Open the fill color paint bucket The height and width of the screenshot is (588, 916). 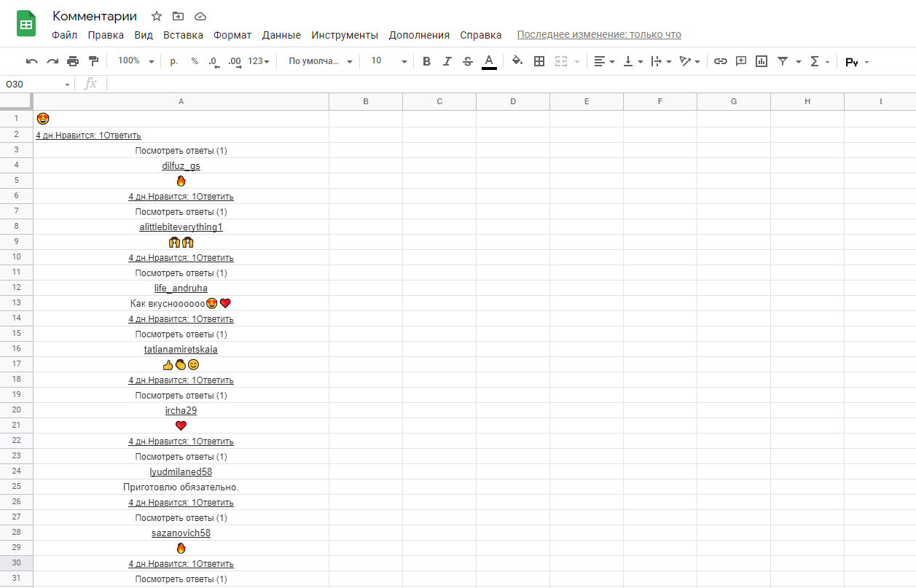pyautogui.click(x=517, y=61)
